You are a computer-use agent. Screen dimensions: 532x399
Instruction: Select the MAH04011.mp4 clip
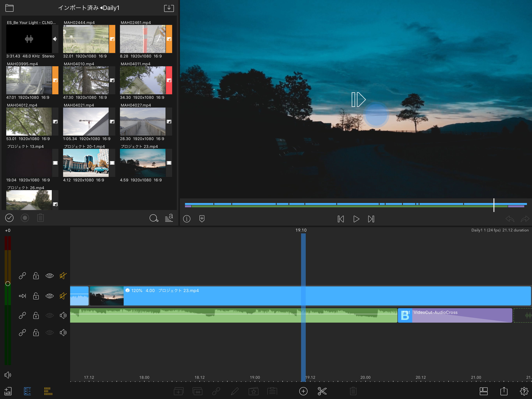[143, 80]
